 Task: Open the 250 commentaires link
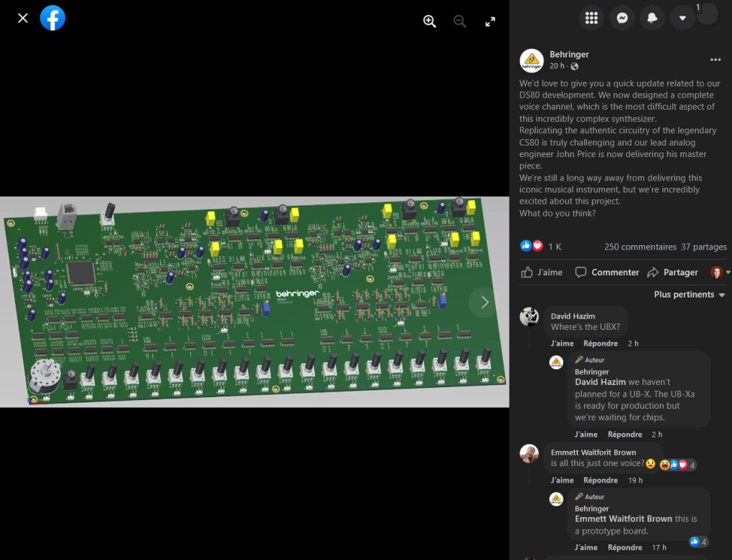coord(640,247)
